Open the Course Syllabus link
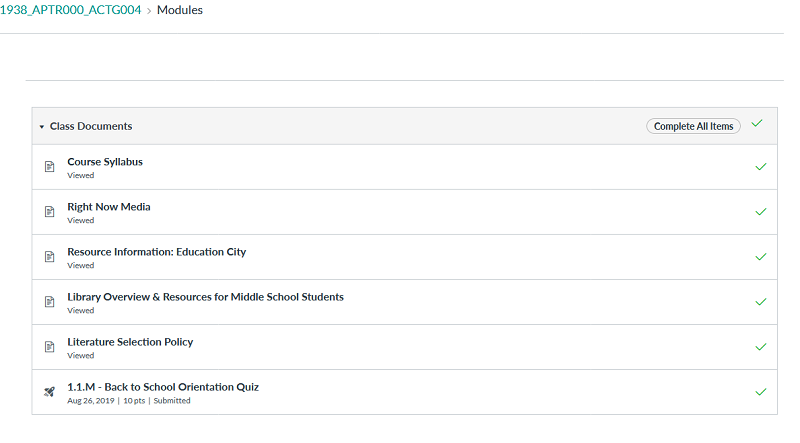This screenshot has height=443, width=800. [x=105, y=162]
